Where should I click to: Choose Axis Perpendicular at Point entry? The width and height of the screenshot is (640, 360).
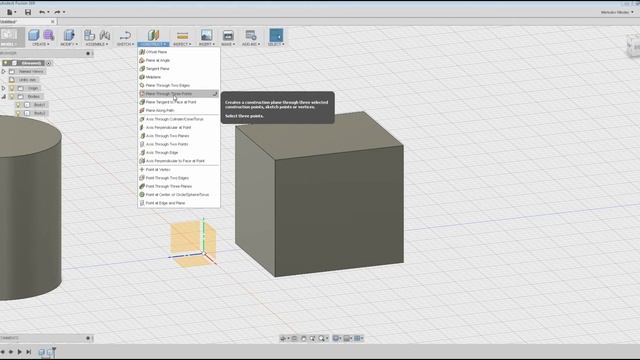[x=179, y=127]
